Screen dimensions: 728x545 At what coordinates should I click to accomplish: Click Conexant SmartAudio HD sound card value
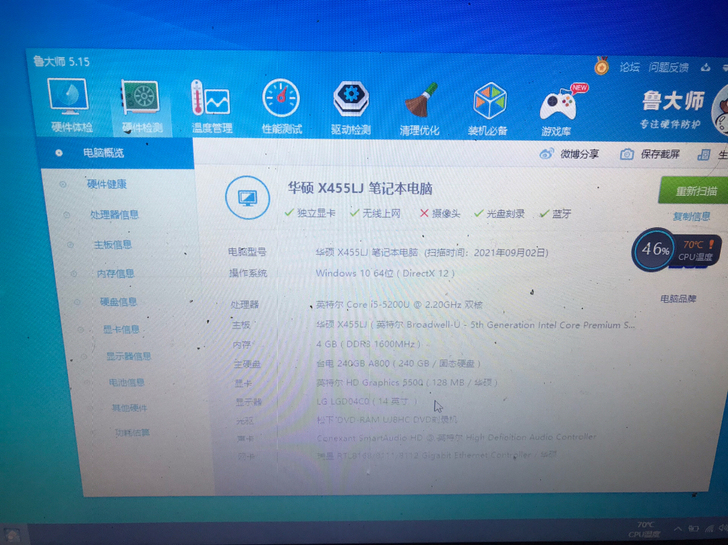(456, 437)
